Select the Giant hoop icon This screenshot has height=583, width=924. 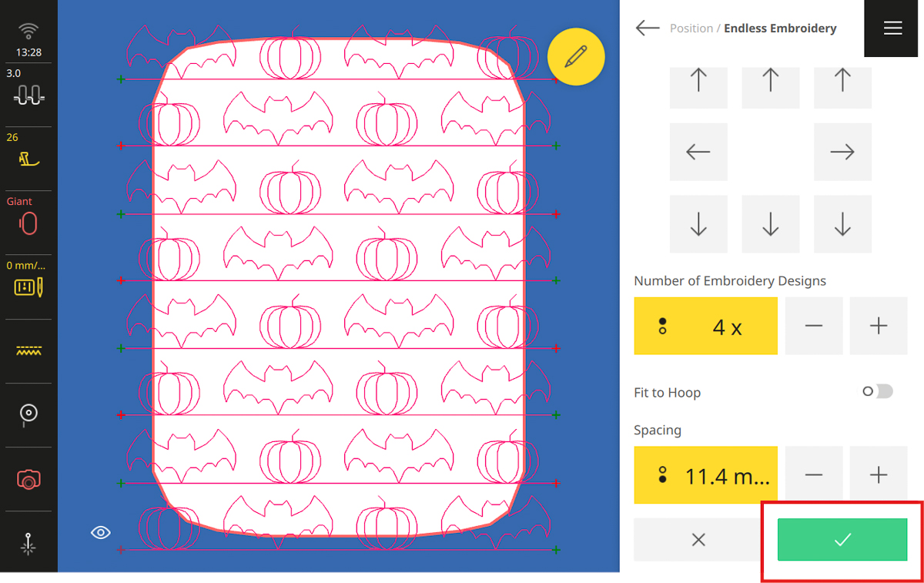click(28, 216)
